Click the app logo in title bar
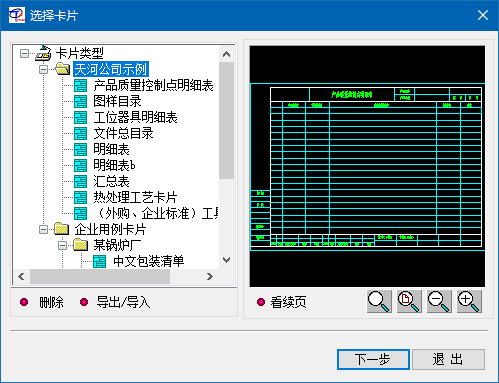 [17, 15]
